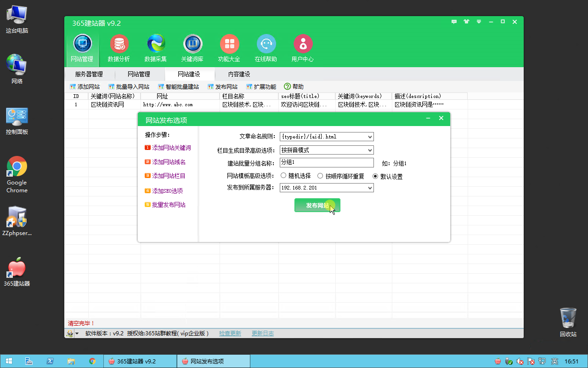
Task: Open Google Chrome desktop shortcut
Action: [x=17, y=175]
